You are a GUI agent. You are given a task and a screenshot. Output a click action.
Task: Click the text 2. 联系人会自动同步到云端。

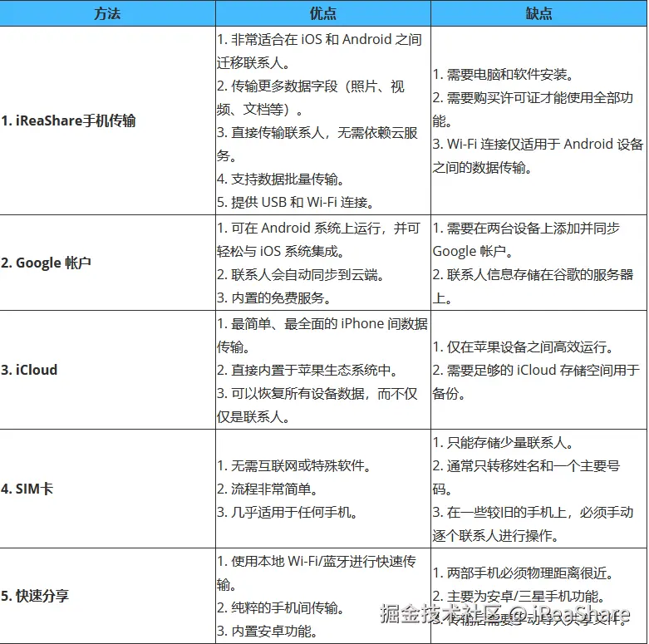click(x=301, y=274)
